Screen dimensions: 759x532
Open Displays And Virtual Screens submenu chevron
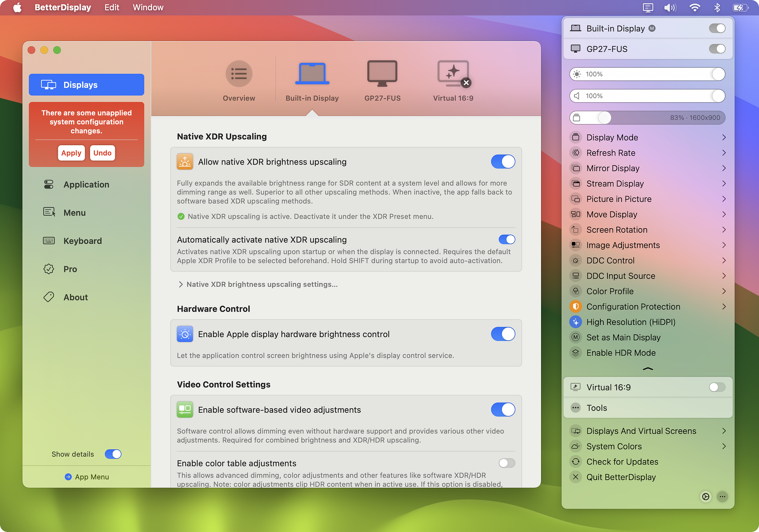pyautogui.click(x=724, y=431)
